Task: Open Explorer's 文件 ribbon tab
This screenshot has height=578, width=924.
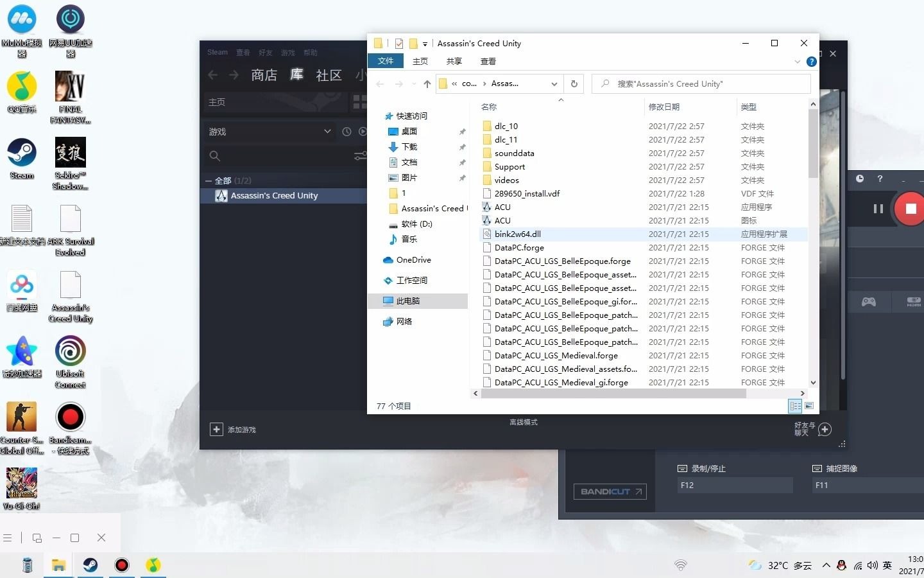Action: coord(386,61)
